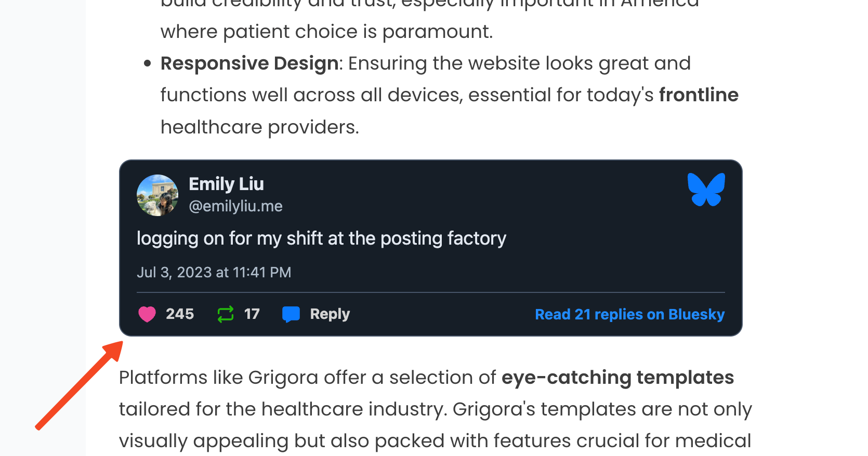Click the blue reply speech bubble icon
This screenshot has width=868, height=456.
click(x=291, y=314)
